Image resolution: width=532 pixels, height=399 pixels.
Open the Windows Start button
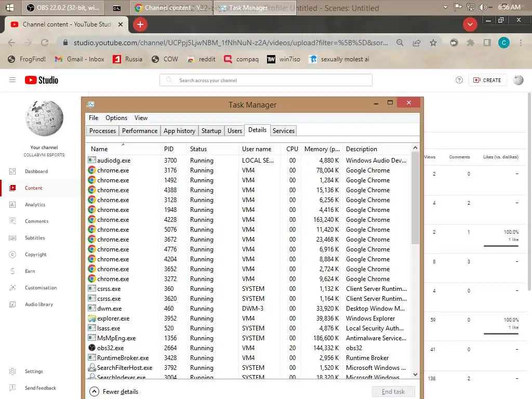click(x=10, y=7)
